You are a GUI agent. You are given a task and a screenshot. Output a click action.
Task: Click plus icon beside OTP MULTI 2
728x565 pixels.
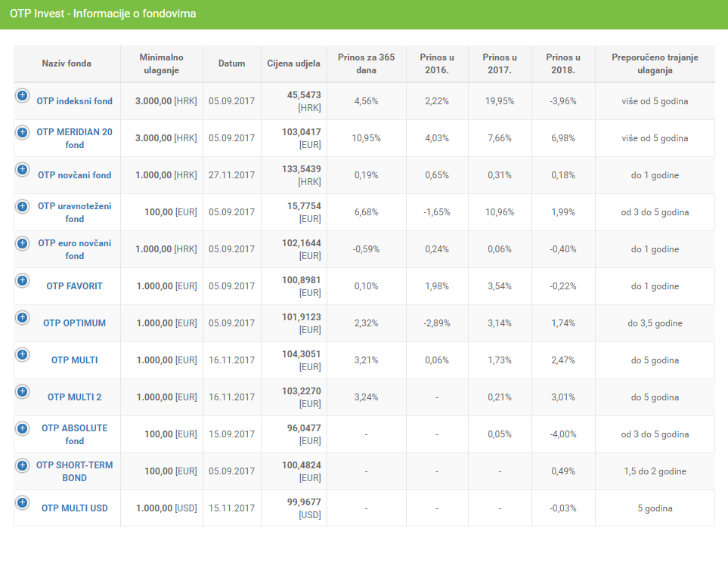[x=22, y=391]
